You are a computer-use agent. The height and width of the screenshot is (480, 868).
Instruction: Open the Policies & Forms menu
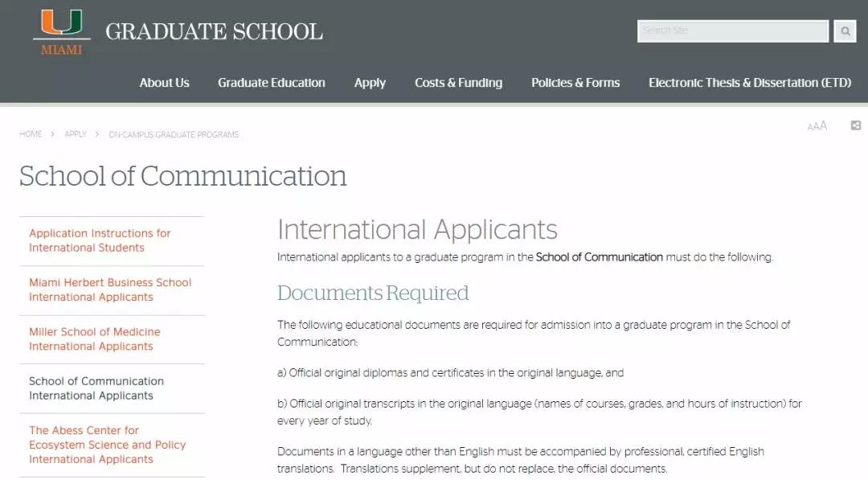coord(575,83)
